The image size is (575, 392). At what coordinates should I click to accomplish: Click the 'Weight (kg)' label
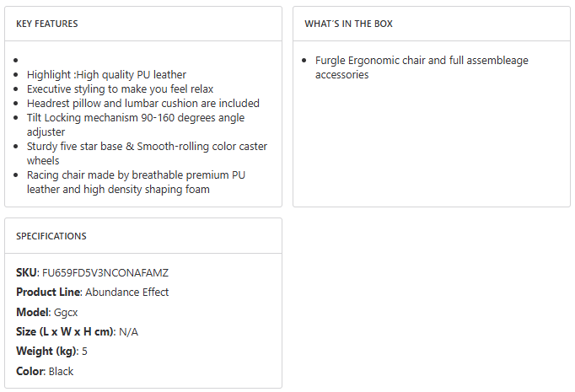click(46, 351)
